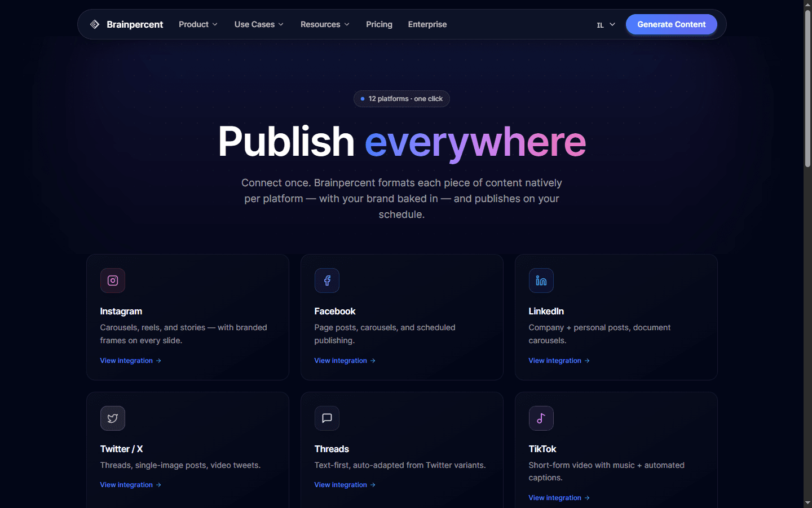Click the Facebook card title

pos(335,311)
